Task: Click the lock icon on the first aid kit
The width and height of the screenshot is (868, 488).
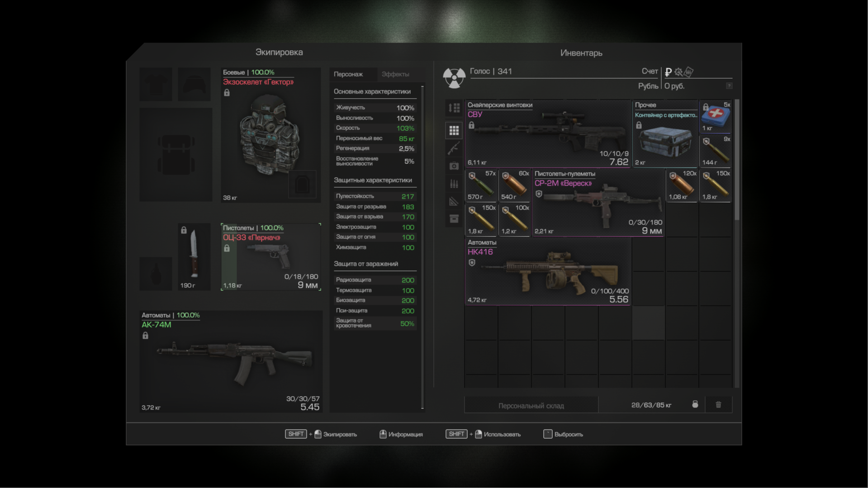Action: 706,107
